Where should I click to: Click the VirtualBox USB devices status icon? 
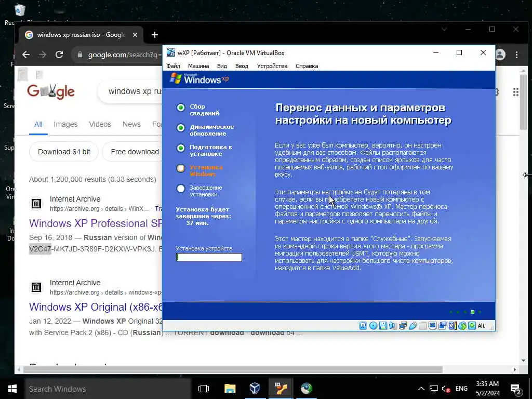point(413,326)
